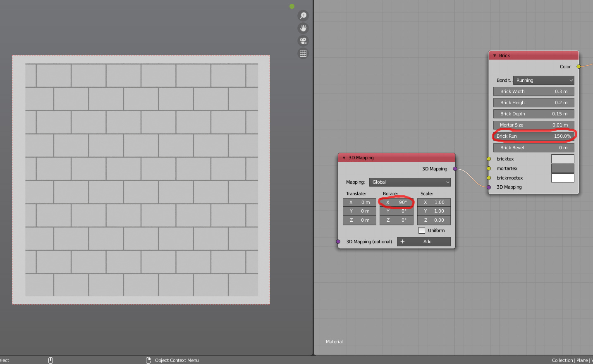This screenshot has height=364, width=593.
Task: Switch perspective/orthographic with the grid icon
Action: [303, 53]
